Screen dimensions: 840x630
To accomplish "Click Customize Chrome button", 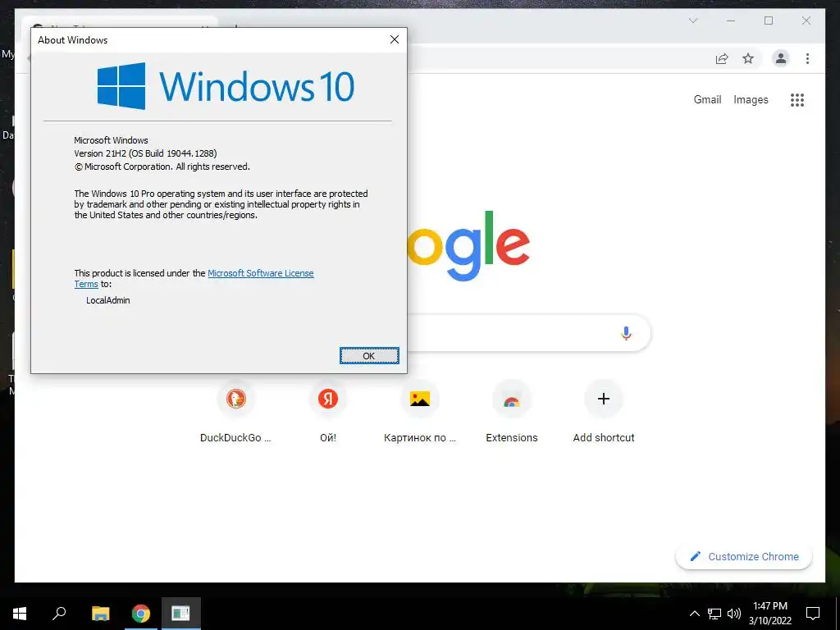I will [744, 557].
